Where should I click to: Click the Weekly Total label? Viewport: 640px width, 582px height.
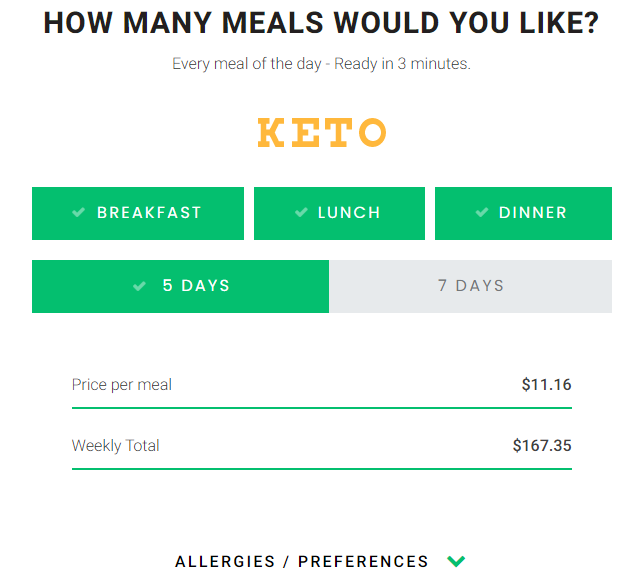(116, 446)
